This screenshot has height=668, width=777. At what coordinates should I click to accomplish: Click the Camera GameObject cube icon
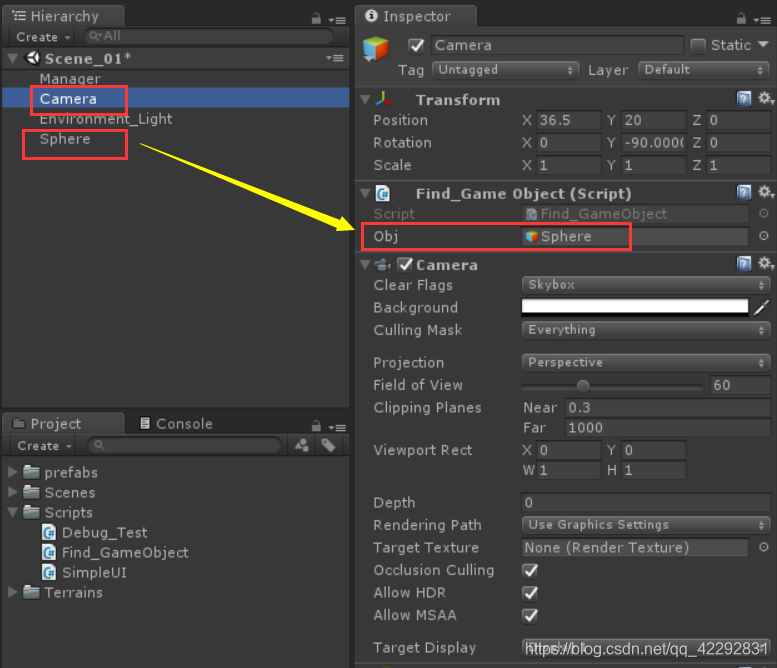(376, 49)
